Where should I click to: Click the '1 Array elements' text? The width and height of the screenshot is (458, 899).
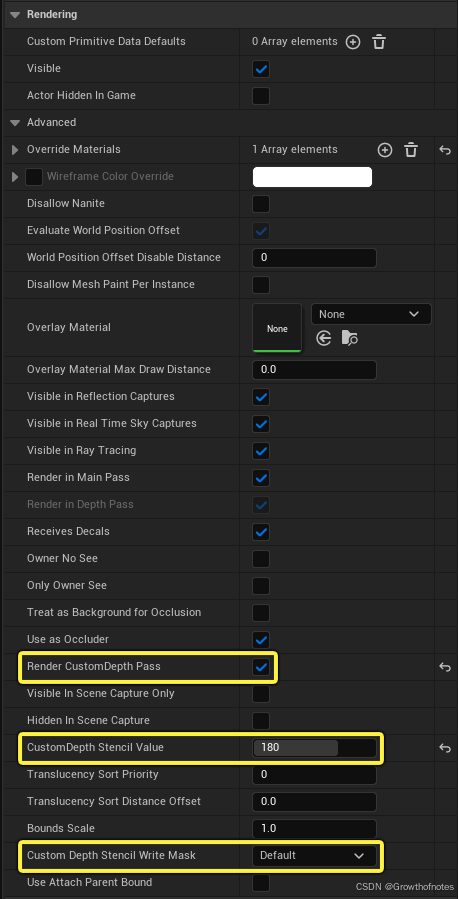pos(295,149)
